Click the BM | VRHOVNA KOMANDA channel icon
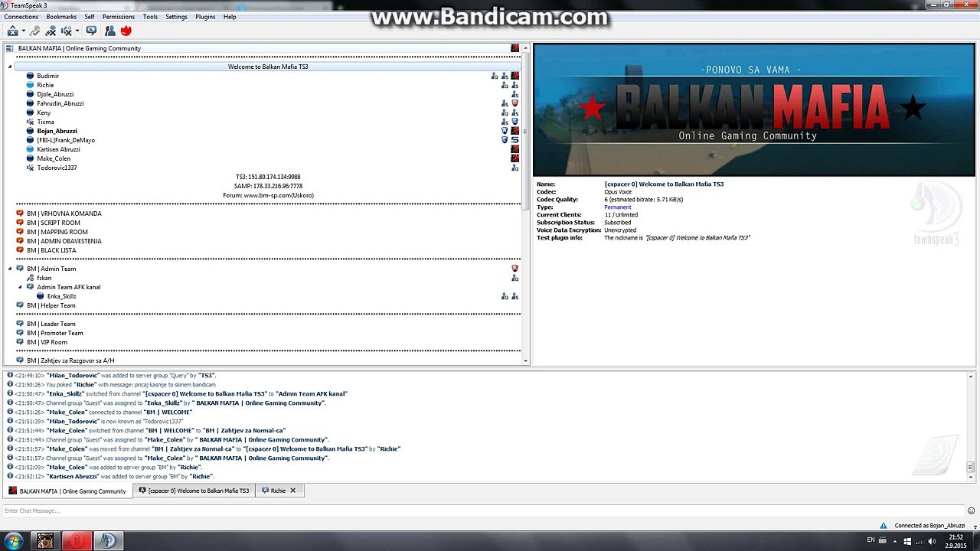This screenshot has height=551, width=980. click(20, 214)
